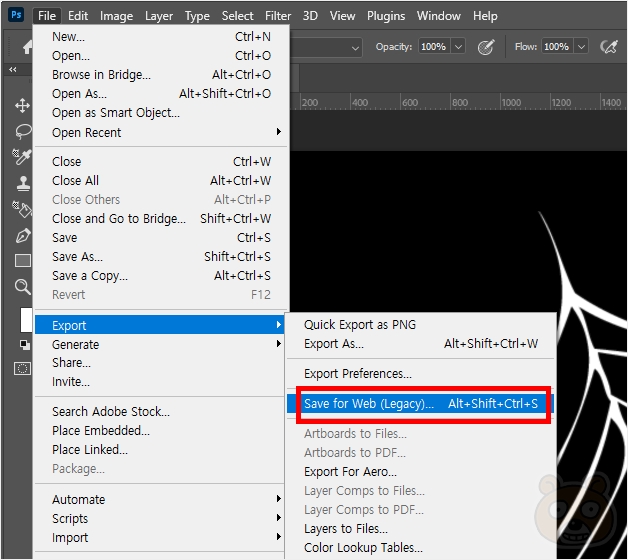Open the Filter menu

[x=278, y=16]
